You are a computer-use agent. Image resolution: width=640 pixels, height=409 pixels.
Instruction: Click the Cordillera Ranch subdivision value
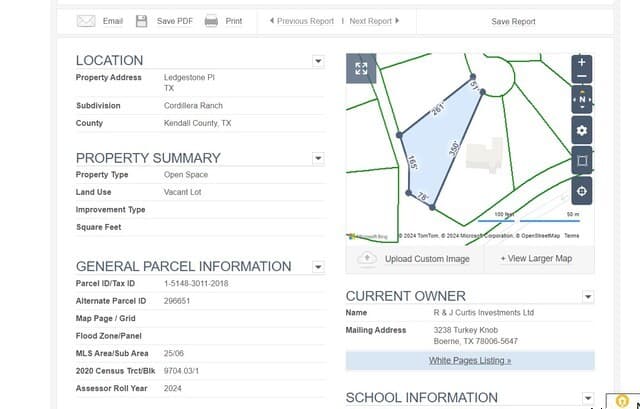point(193,106)
